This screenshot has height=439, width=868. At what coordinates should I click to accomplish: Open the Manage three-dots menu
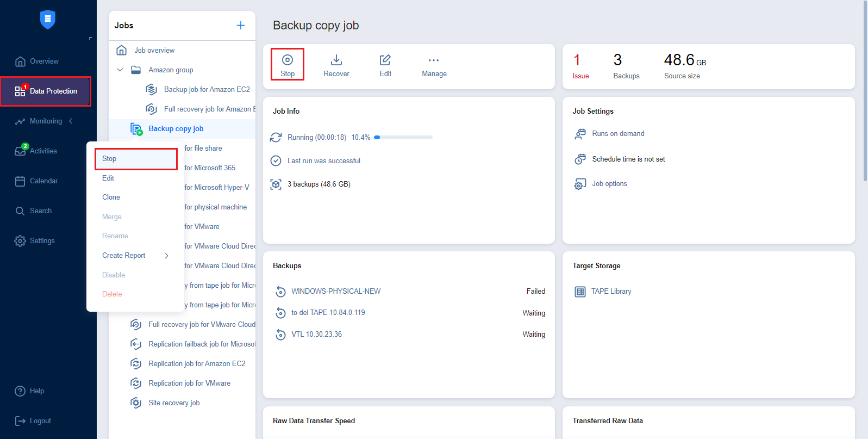pos(434,60)
